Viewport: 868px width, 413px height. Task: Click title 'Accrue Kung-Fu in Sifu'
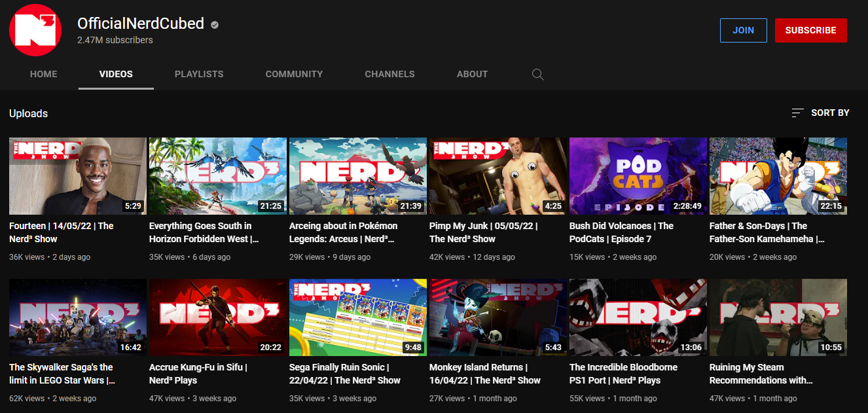[198, 374]
